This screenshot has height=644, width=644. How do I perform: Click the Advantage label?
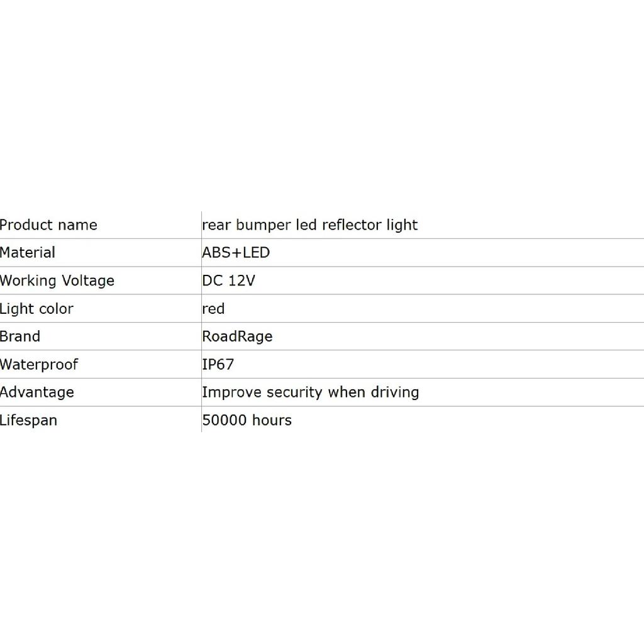[37, 392]
